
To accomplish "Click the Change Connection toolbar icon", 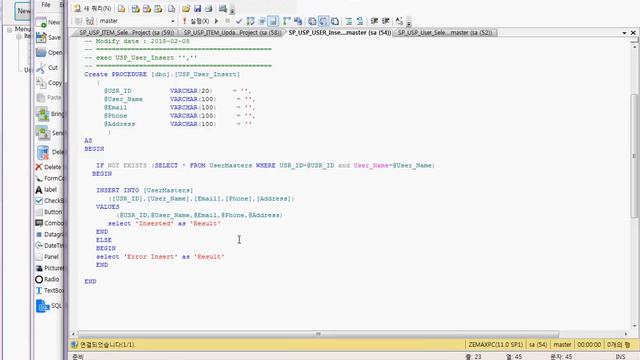I will 90,21.
